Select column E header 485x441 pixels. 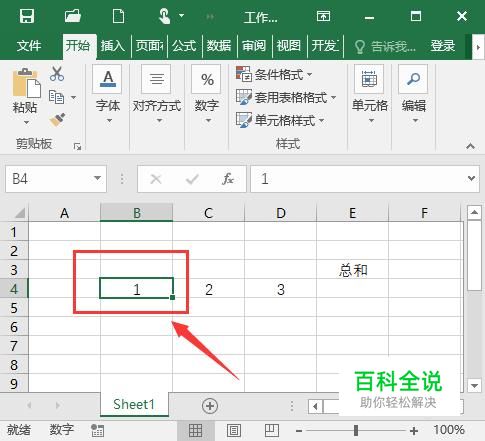352,213
